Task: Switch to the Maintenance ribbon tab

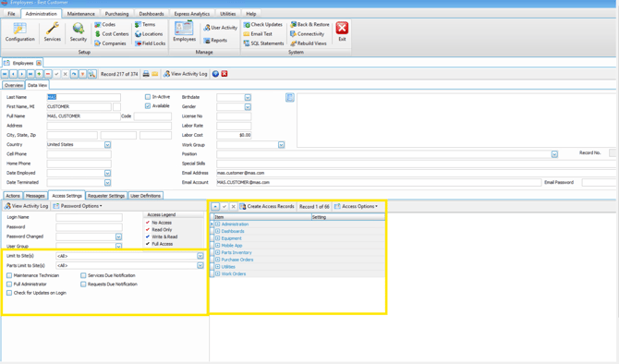Action: click(81, 14)
